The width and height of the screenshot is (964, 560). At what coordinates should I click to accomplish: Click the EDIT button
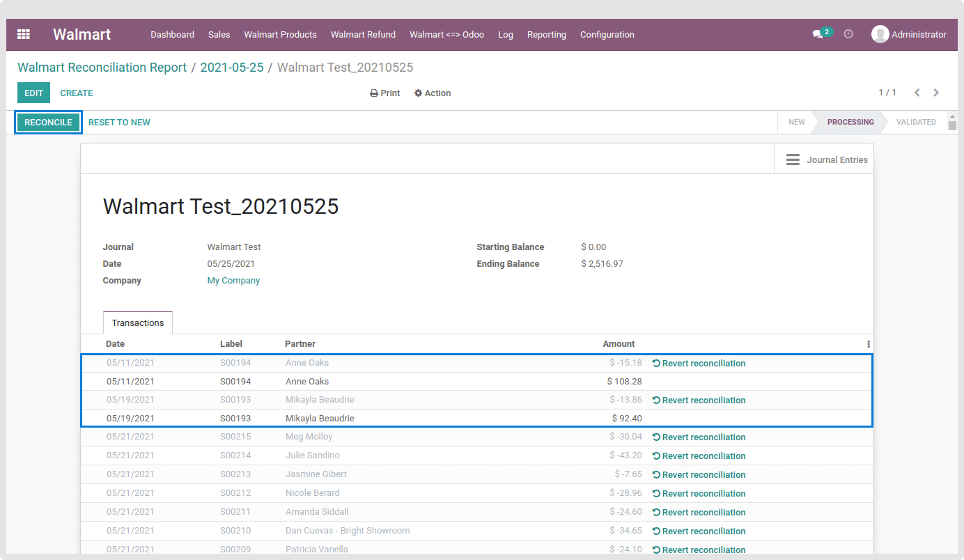(33, 93)
